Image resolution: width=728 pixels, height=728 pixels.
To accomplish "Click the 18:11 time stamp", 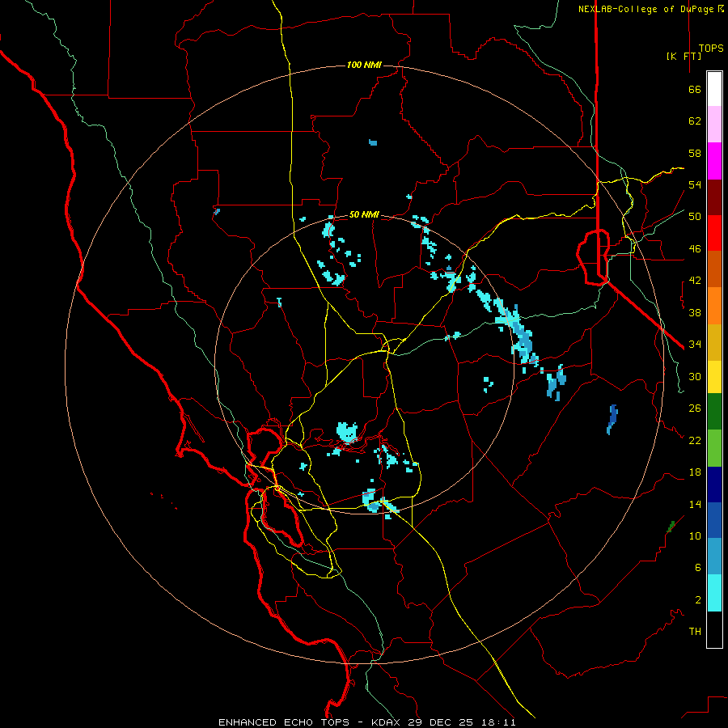I will point(497,722).
